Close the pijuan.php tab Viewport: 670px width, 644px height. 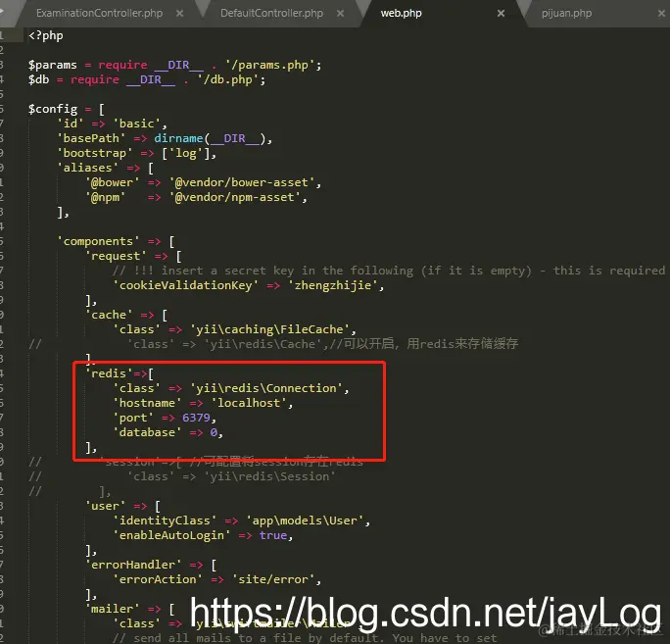[661, 14]
